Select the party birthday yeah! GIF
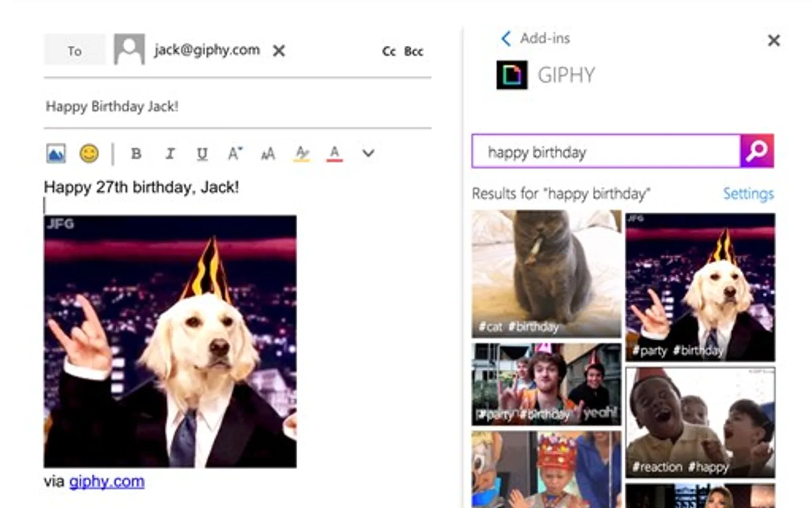Screen dimensions: 812x508 click(x=547, y=384)
